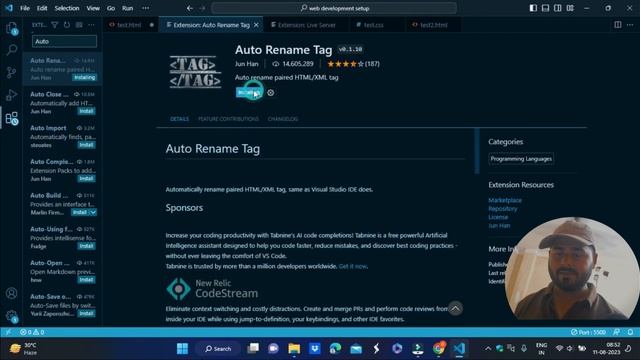Open Auto Build install dropdown arrow
The image size is (640, 360).
point(93,212)
